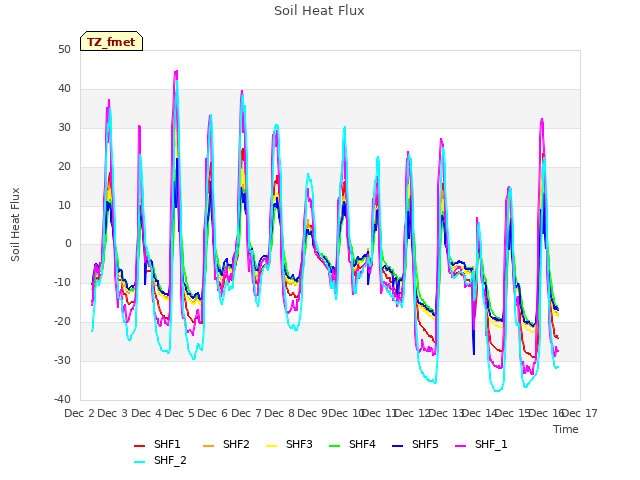Click the Dec 13 x-axis date label
Screen dimensions: 640x480
tap(446, 413)
